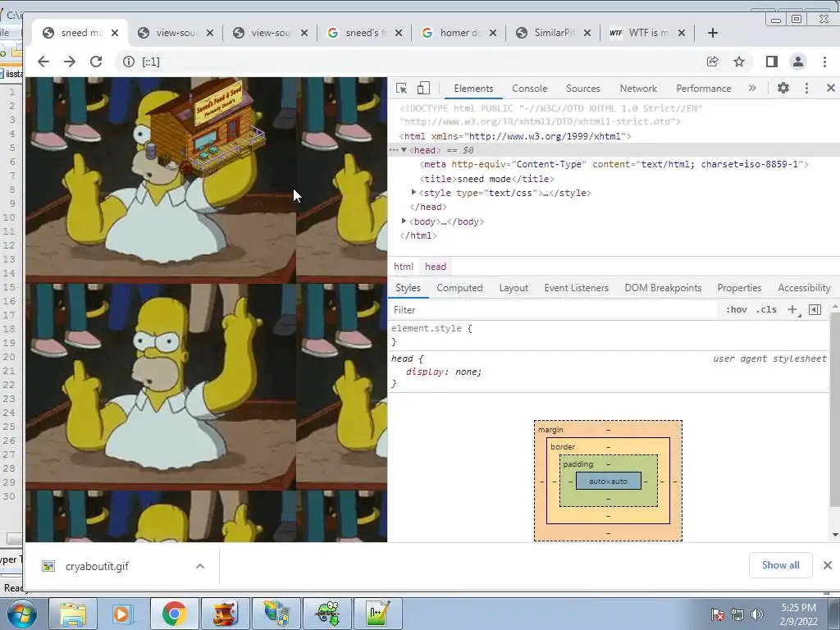Open Windows Explorer from taskbar
Viewport: 840px width, 630px height.
pos(73,614)
